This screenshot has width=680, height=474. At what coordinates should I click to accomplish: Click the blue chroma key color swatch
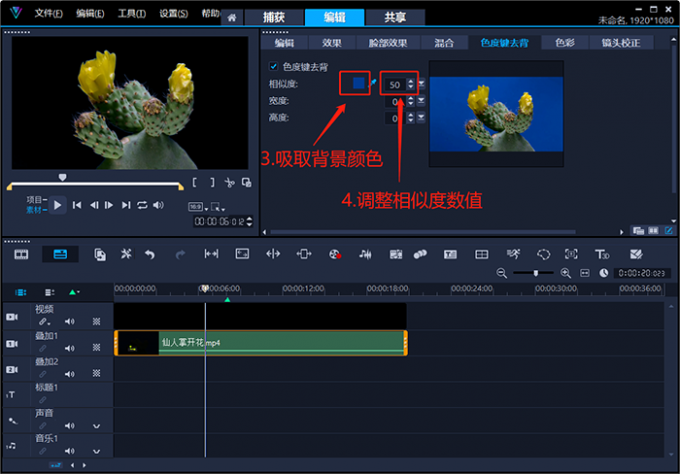pos(358,83)
